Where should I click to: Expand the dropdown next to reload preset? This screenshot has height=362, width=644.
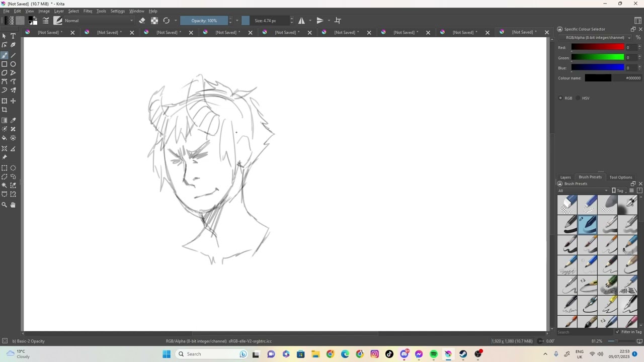tap(176, 21)
